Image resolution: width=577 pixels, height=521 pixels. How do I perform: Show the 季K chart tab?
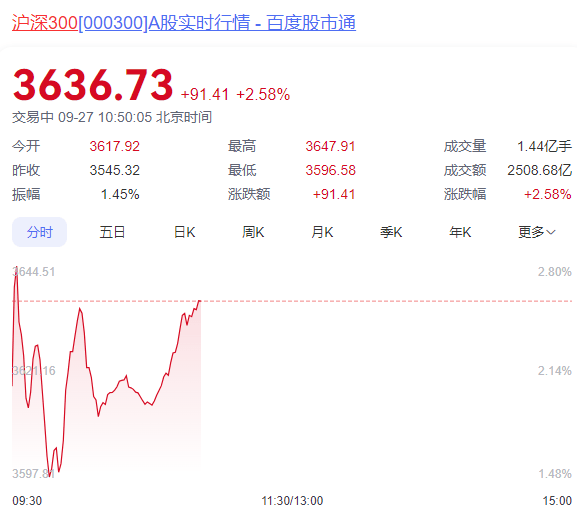pyautogui.click(x=391, y=232)
